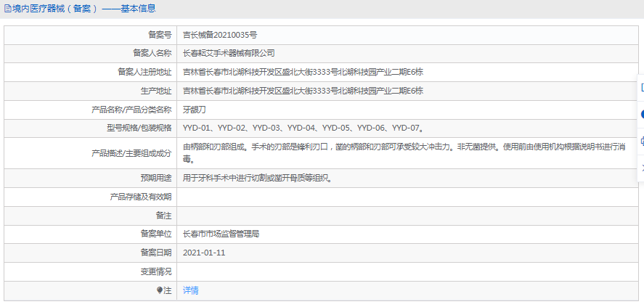Click the header title 境内医疗器械（备案）——基本信息
The image size is (644, 307).
83,9
